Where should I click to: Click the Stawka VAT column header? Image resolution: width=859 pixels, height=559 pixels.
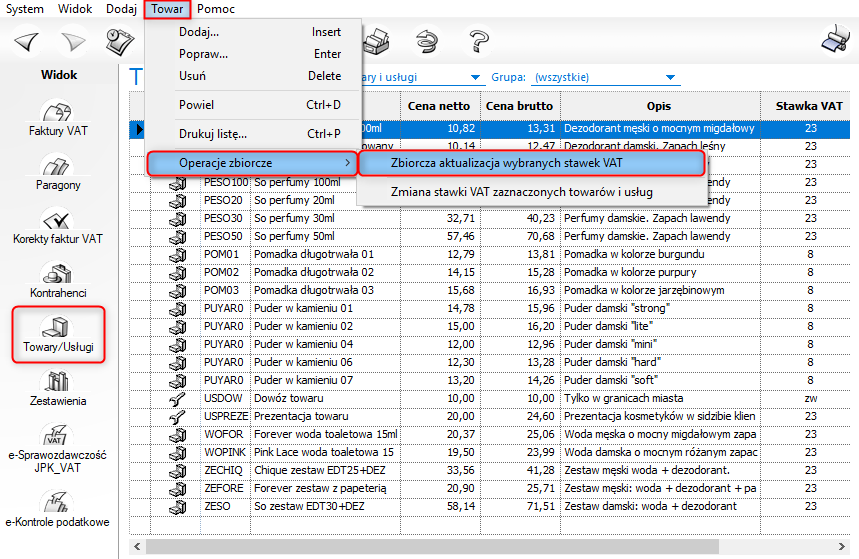(x=809, y=106)
